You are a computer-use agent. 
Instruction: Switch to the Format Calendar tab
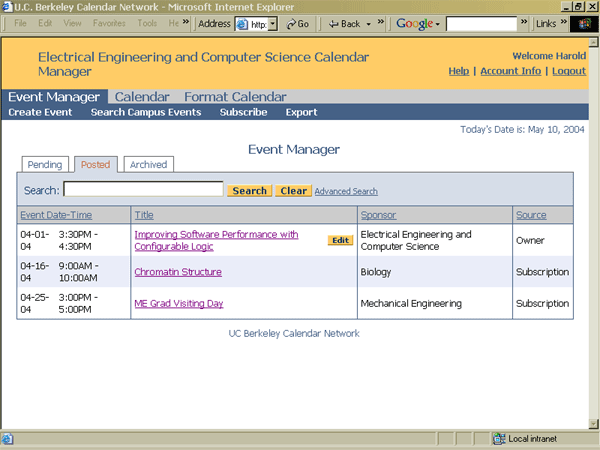coord(235,97)
